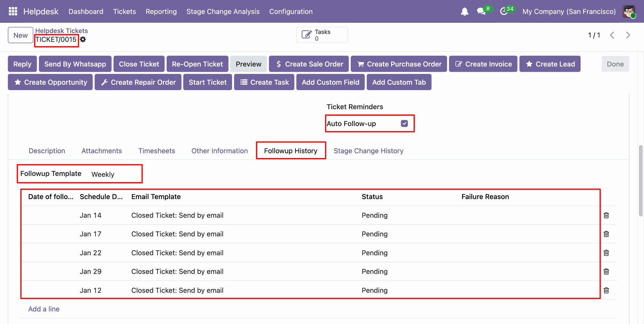The height and width of the screenshot is (324, 644).
Task: Delete the Jan 22 followup row
Action: point(606,253)
